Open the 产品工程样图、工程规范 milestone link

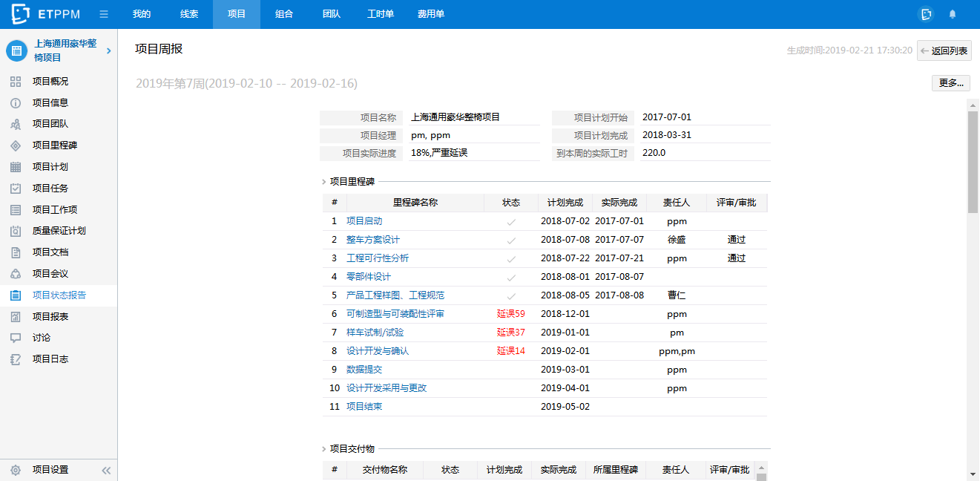pyautogui.click(x=395, y=295)
